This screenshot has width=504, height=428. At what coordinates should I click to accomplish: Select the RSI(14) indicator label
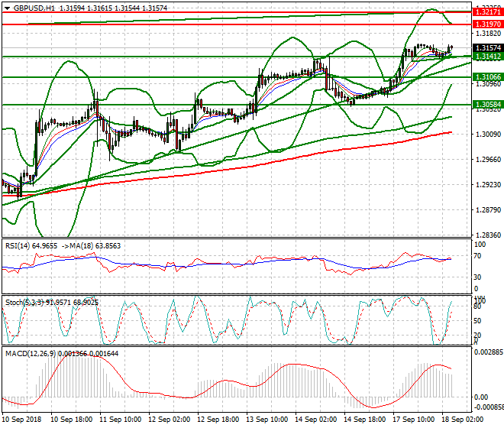click(x=18, y=246)
